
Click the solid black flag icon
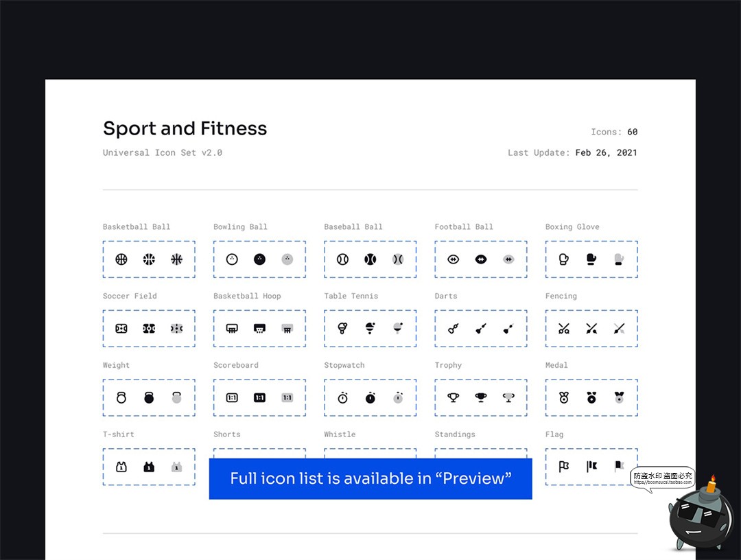click(591, 467)
